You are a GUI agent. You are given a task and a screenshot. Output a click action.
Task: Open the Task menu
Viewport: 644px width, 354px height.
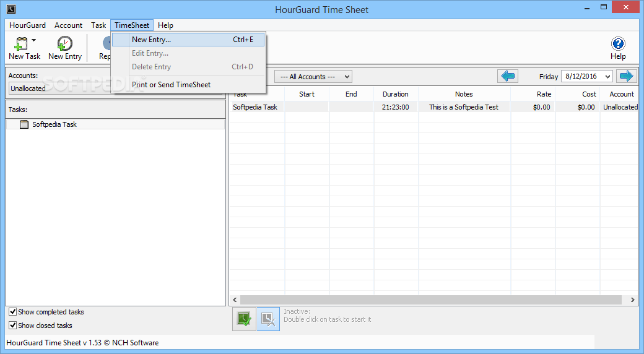point(98,25)
